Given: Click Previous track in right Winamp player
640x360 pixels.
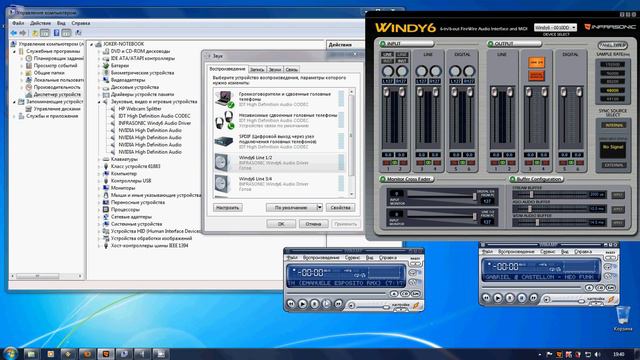Looking at the screenshot, I should [486, 298].
